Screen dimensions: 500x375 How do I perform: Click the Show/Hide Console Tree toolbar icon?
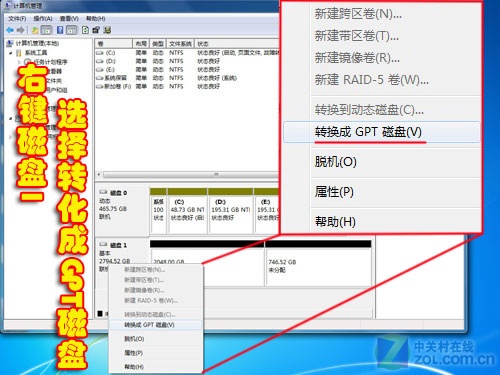[46, 30]
